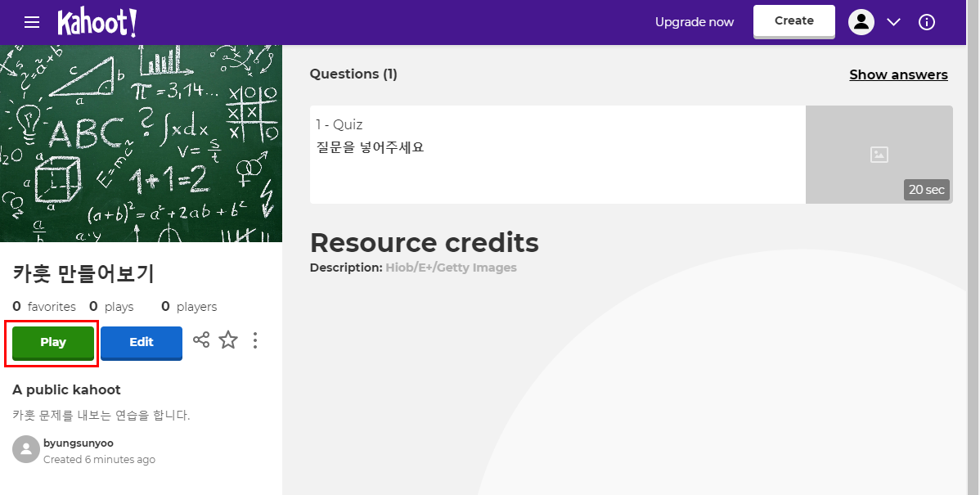Click the '0 plays' count
This screenshot has height=495, width=980.
coord(111,306)
